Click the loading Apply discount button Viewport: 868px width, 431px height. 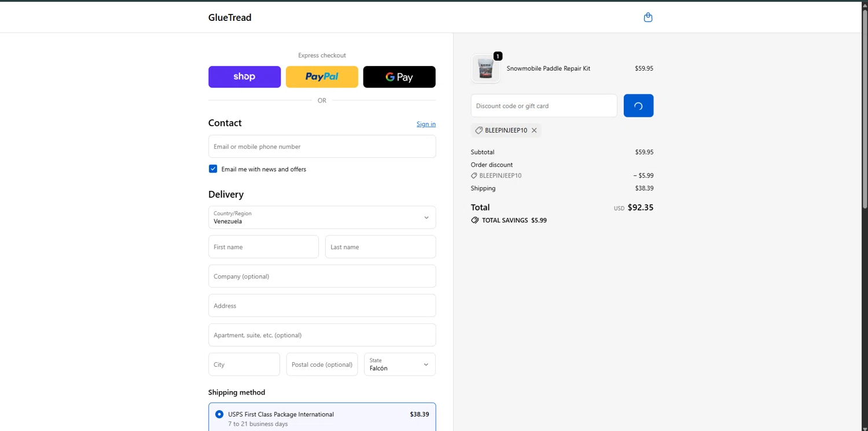click(638, 106)
